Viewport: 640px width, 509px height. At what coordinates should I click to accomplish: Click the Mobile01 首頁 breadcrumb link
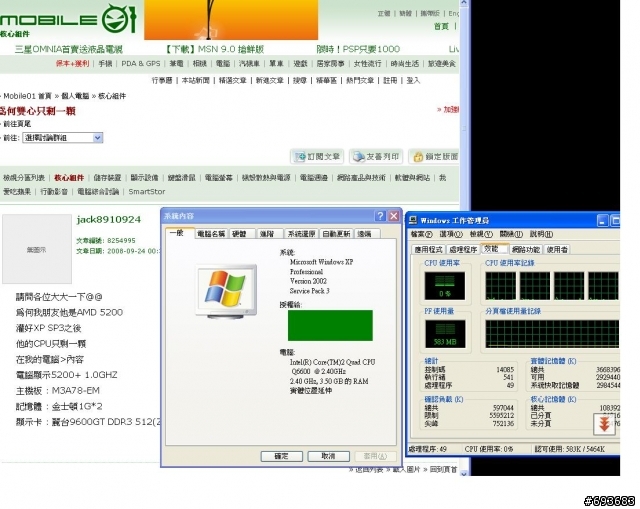click(27, 96)
